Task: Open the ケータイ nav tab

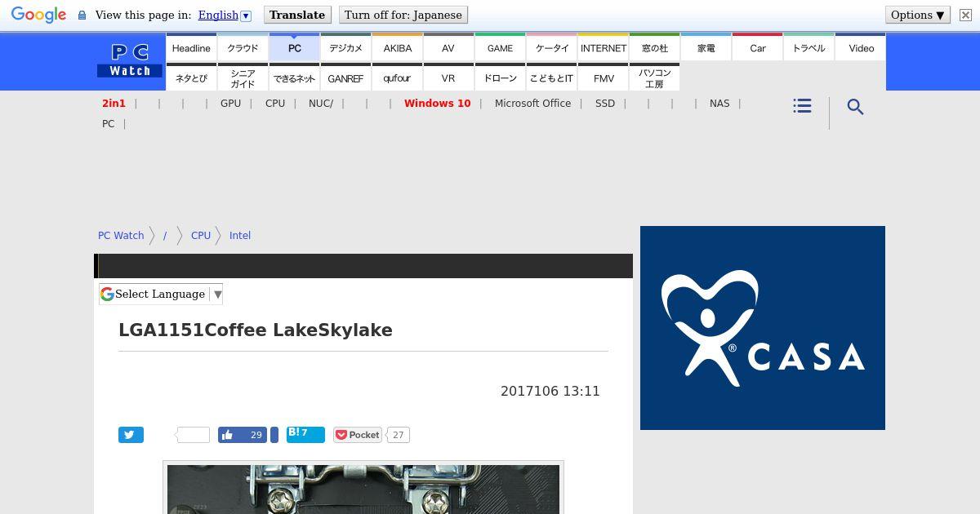Action: pyautogui.click(x=551, y=47)
